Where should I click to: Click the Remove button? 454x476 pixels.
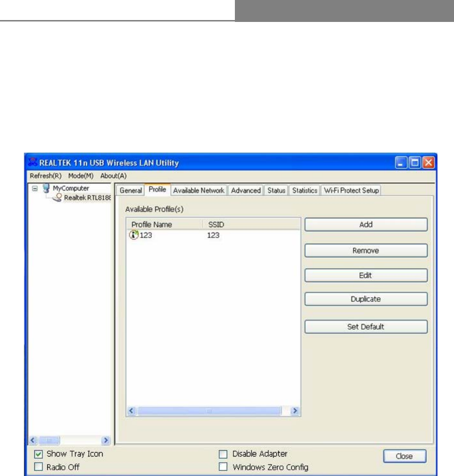(x=366, y=251)
